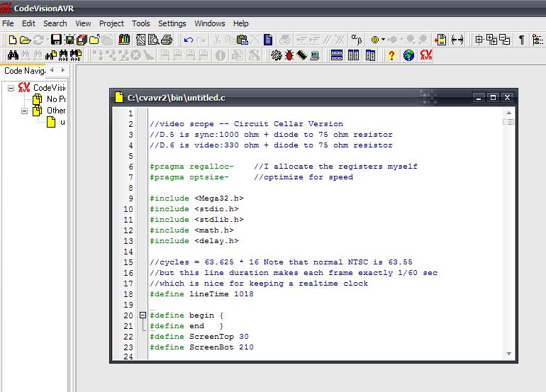Expand all folds with the double plus icon
This screenshot has width=546, height=392.
point(491,39)
